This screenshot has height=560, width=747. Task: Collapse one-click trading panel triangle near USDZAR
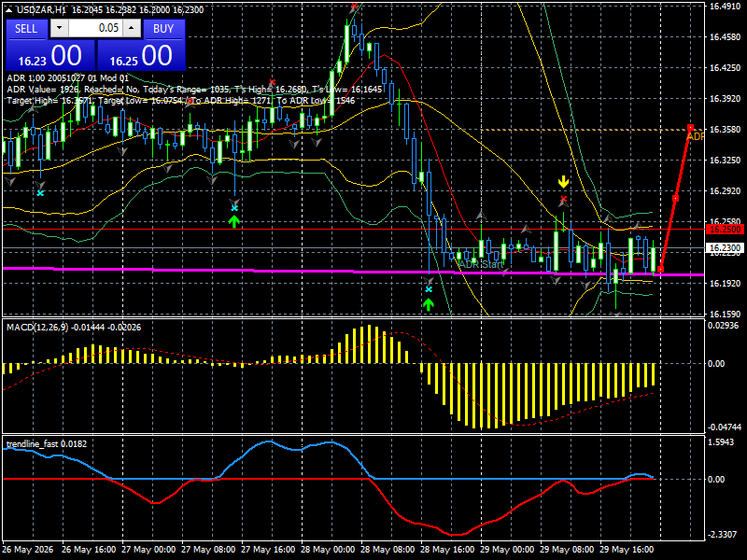(x=8, y=10)
